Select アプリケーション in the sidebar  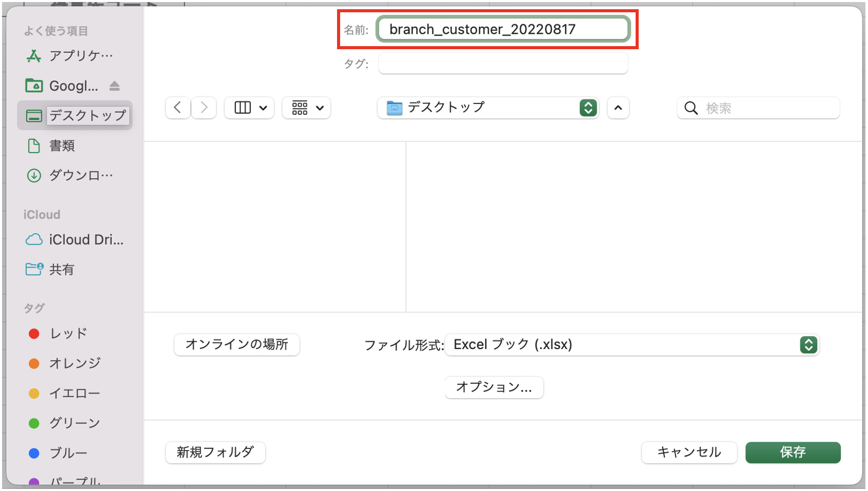(x=75, y=56)
